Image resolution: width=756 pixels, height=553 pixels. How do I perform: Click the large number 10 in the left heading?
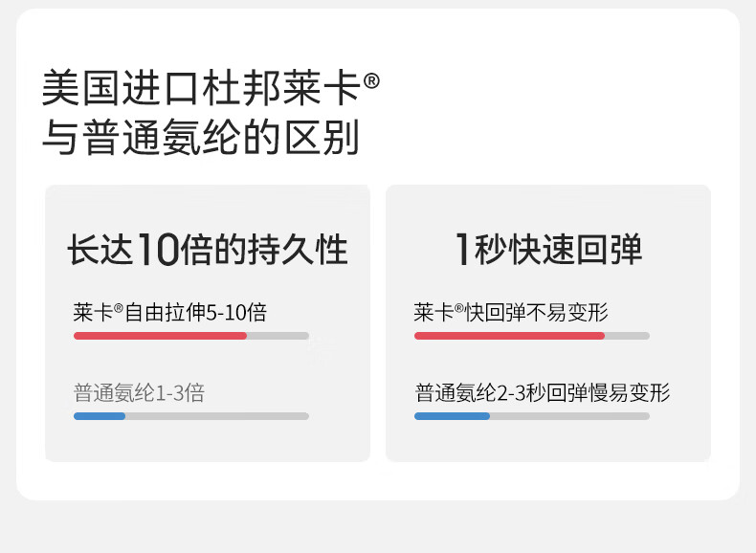point(158,251)
